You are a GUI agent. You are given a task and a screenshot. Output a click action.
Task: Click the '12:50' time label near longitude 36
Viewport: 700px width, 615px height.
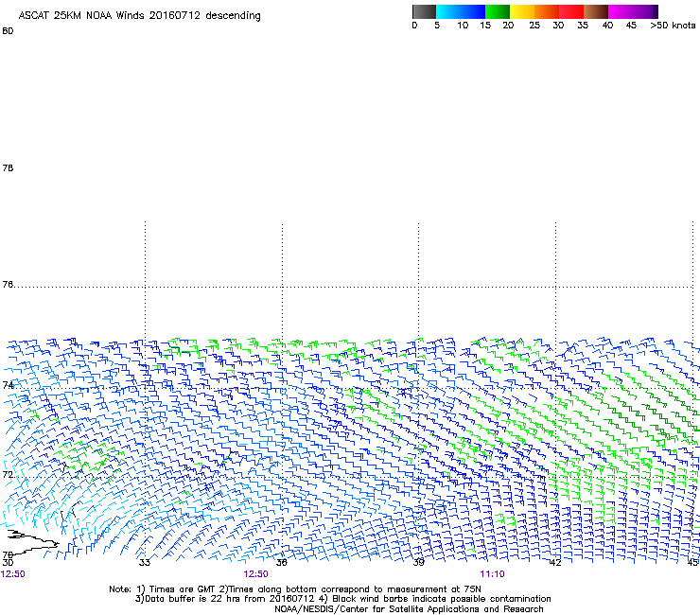pos(255,574)
